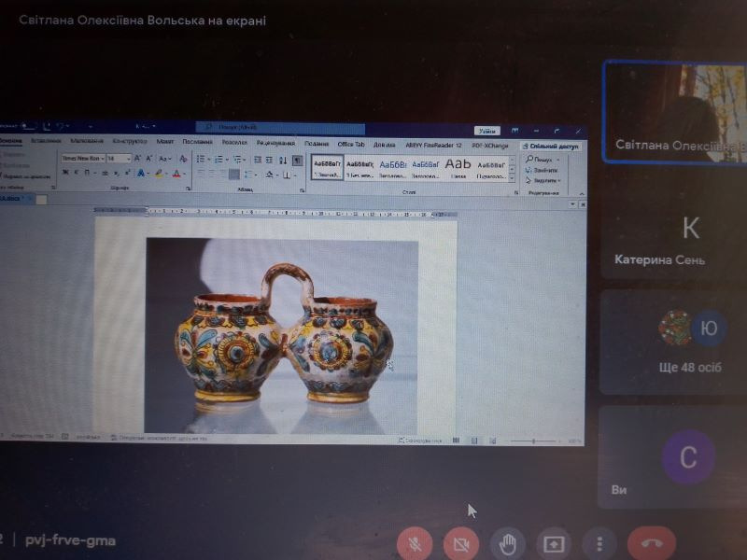
Task: Click the multilevel list icon
Action: point(237,160)
